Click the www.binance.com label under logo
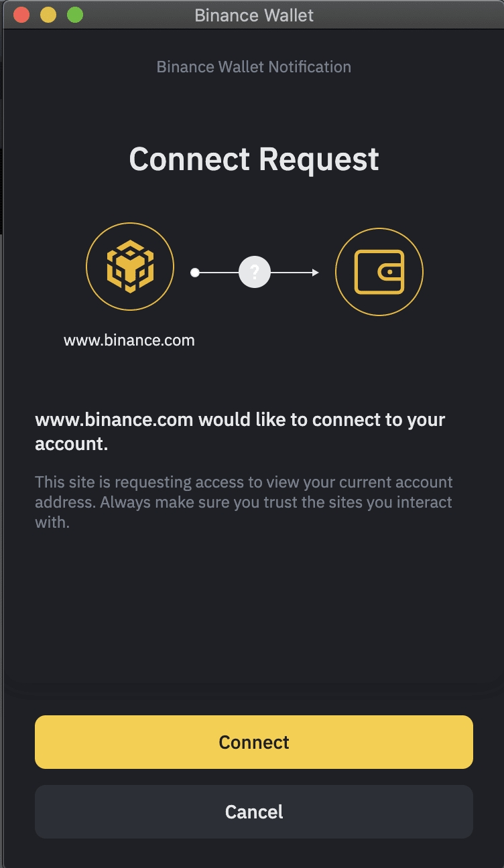Viewport: 504px width, 868px height. [129, 340]
